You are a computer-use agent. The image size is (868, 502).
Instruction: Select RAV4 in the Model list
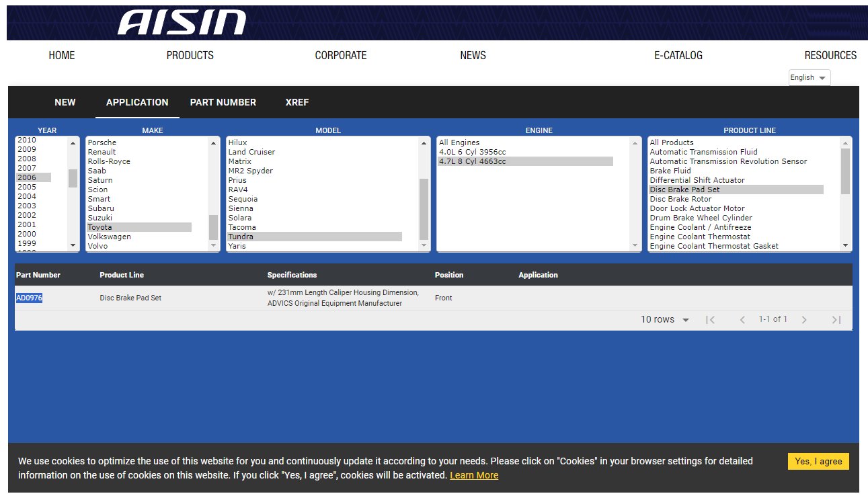click(x=237, y=190)
